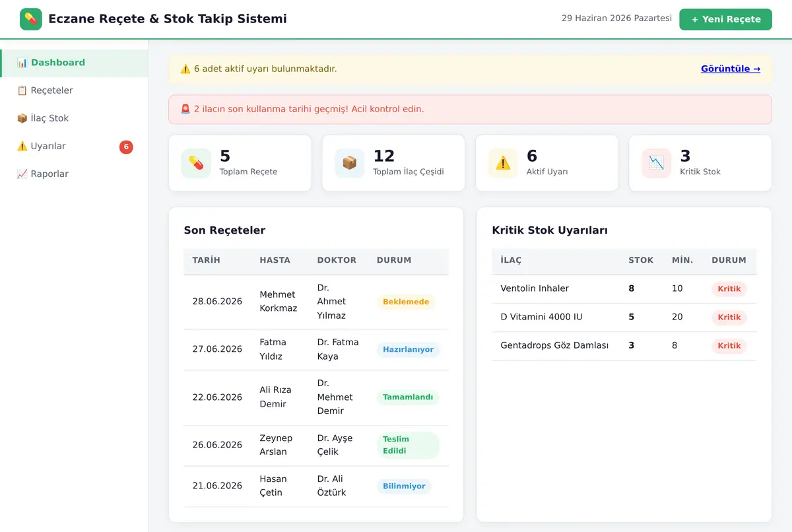Click the Kritik Stok Uyarıları heading
This screenshot has width=792, height=532.
pos(550,230)
